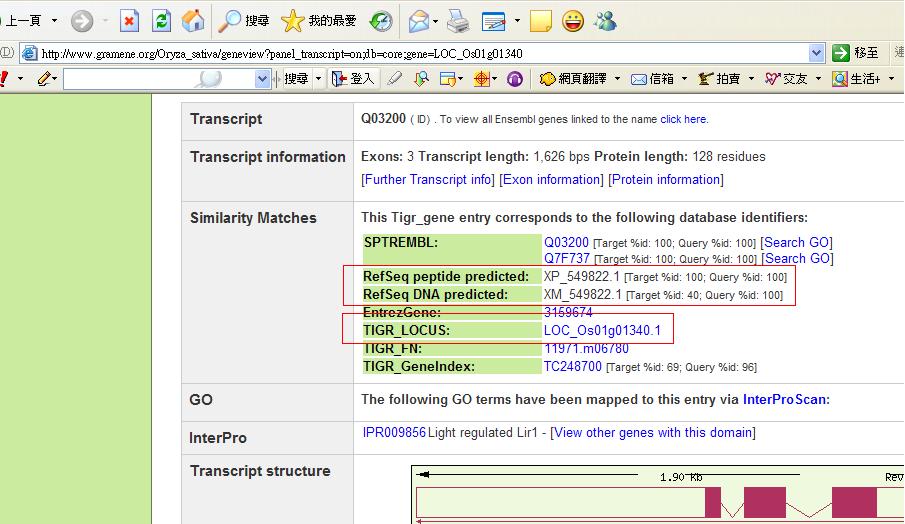Open the Mail envelope icon

[419, 20]
